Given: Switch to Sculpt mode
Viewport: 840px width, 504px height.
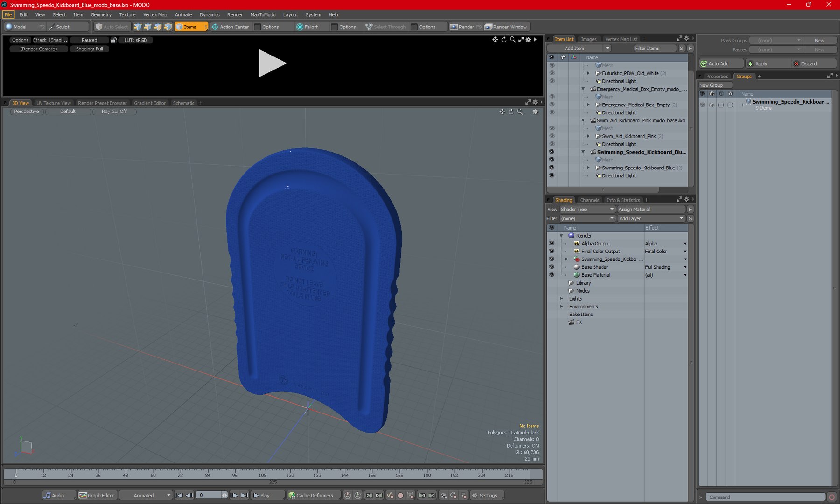Looking at the screenshot, I should (68, 27).
